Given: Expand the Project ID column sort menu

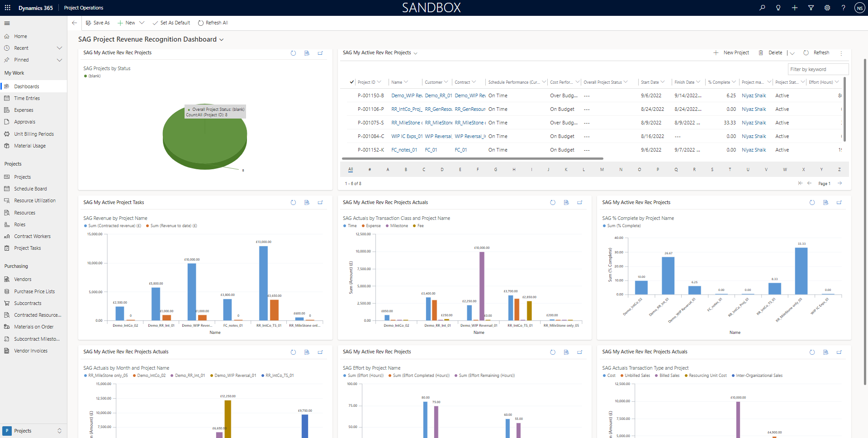Looking at the screenshot, I should [x=379, y=82].
